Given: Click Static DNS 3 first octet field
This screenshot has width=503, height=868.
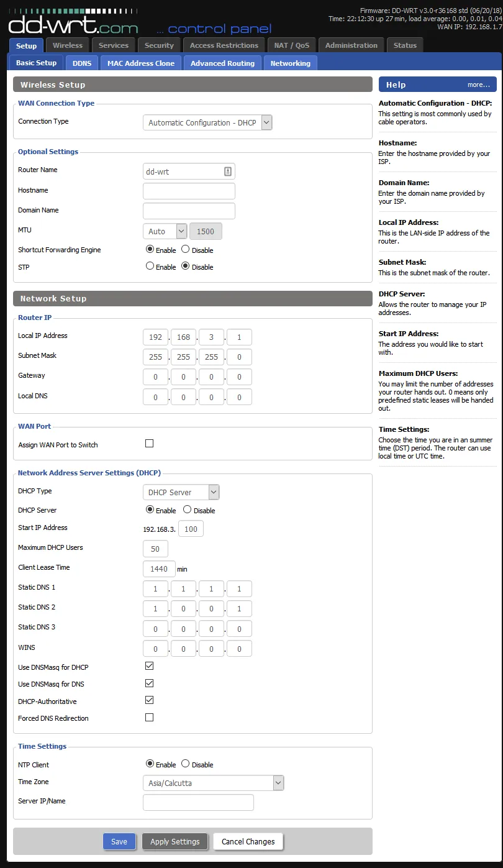Looking at the screenshot, I should 155,629.
